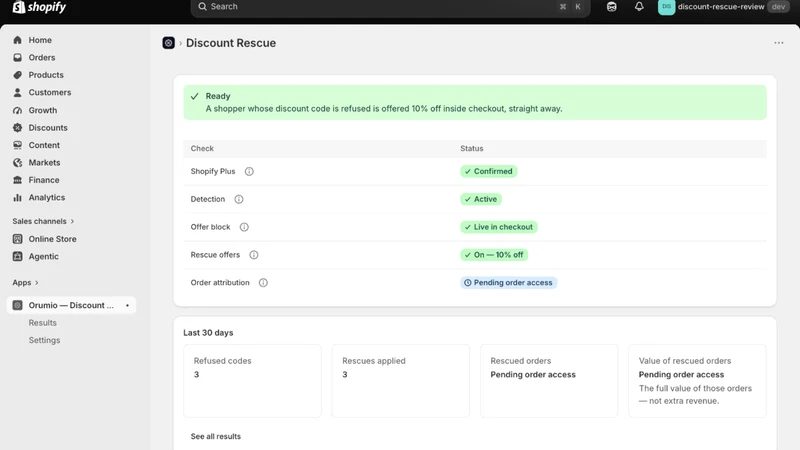Click the Online Store icon
The width and height of the screenshot is (800, 450).
point(17,239)
